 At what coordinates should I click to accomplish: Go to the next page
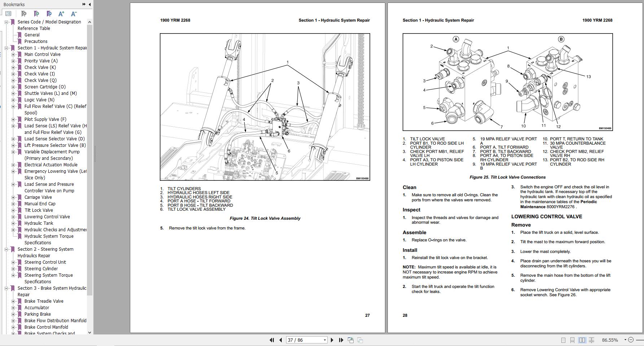point(332,340)
